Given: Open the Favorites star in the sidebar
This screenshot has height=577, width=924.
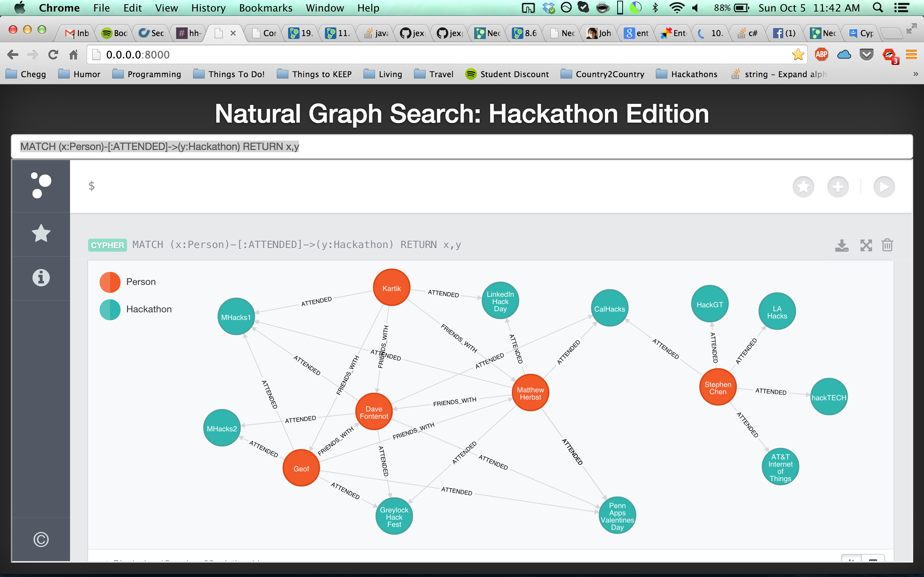Looking at the screenshot, I should click(x=41, y=234).
